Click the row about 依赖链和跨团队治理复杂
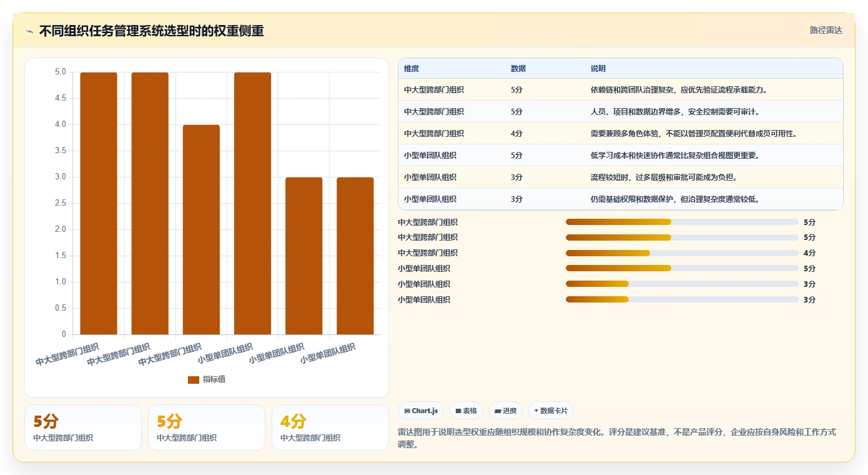The image size is (868, 475). [x=620, y=90]
